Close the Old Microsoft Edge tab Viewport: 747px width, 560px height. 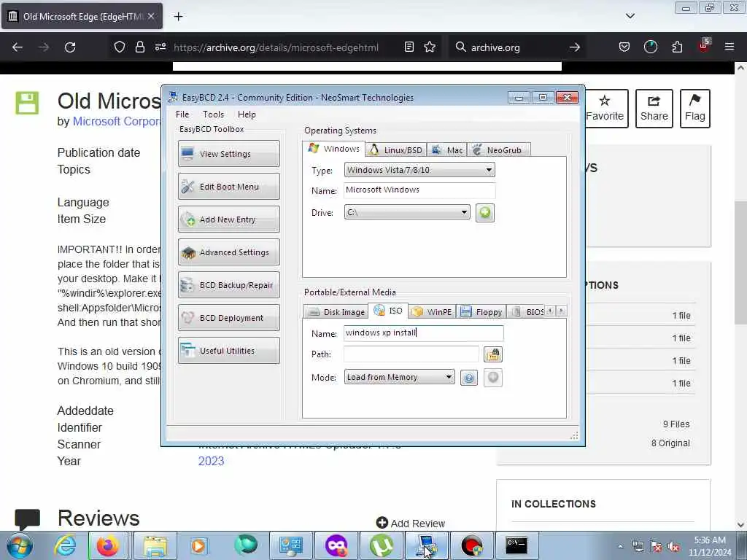pos(151,16)
